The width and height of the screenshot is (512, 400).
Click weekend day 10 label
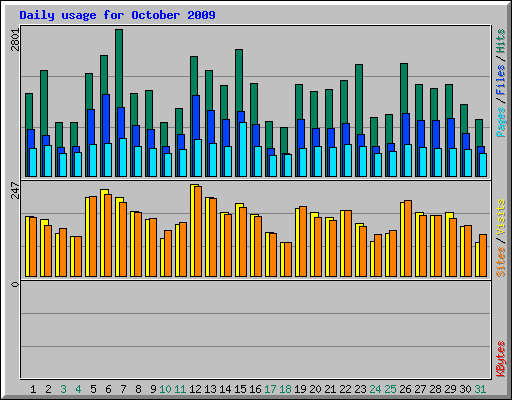point(165,389)
